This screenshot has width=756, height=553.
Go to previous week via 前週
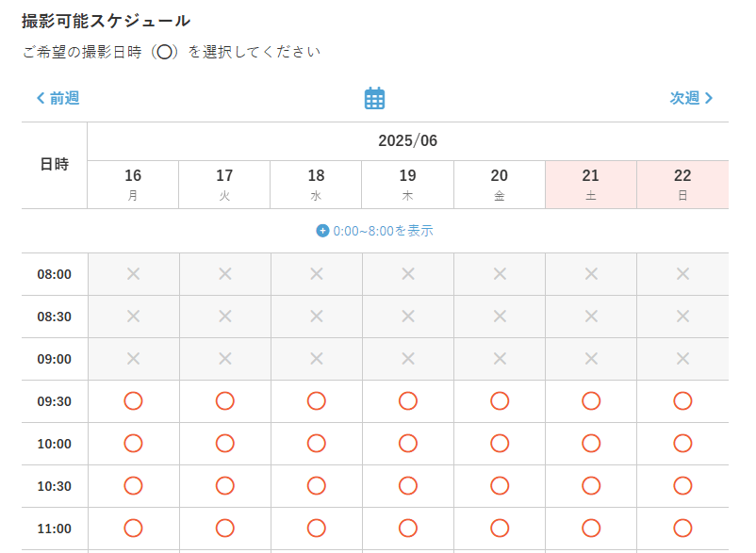[x=58, y=98]
